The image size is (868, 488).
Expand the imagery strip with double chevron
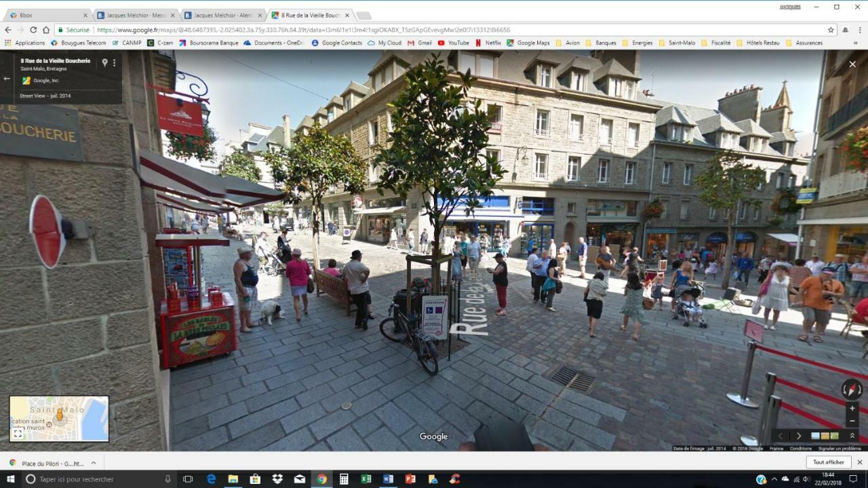point(852,436)
